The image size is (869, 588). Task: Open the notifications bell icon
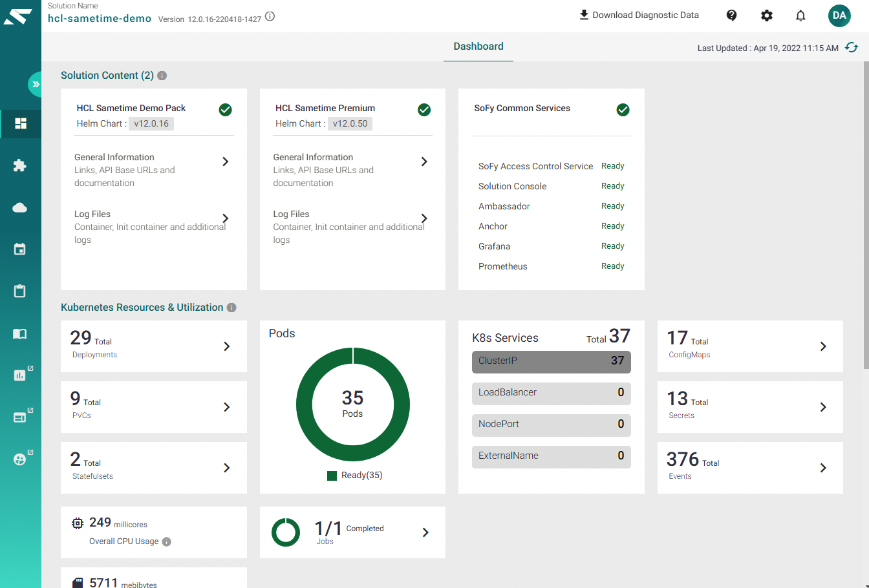[800, 16]
